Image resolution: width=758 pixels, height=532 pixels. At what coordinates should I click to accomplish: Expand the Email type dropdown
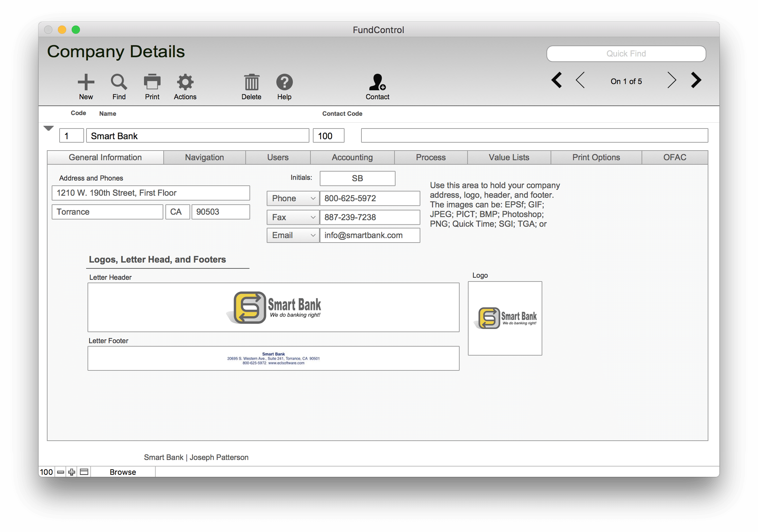[x=311, y=234]
